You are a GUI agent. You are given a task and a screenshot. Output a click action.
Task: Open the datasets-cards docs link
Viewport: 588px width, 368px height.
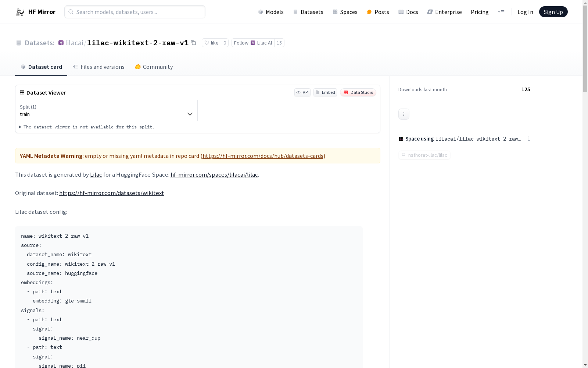(263, 156)
